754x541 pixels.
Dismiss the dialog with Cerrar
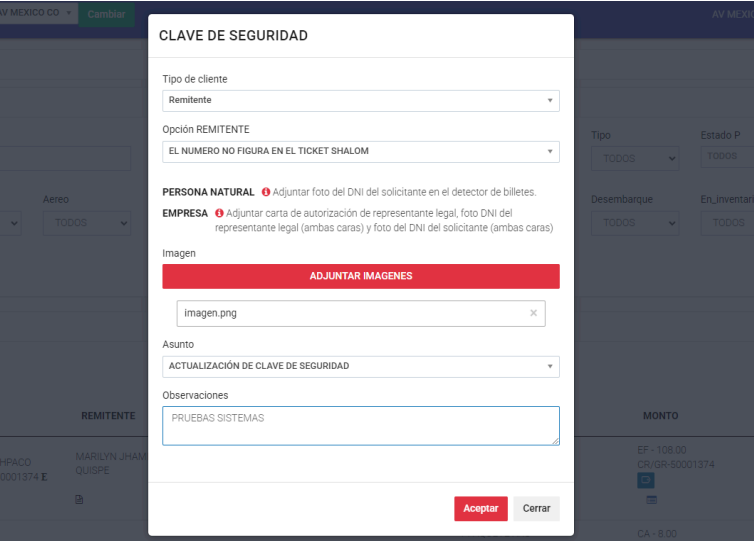pos(537,508)
